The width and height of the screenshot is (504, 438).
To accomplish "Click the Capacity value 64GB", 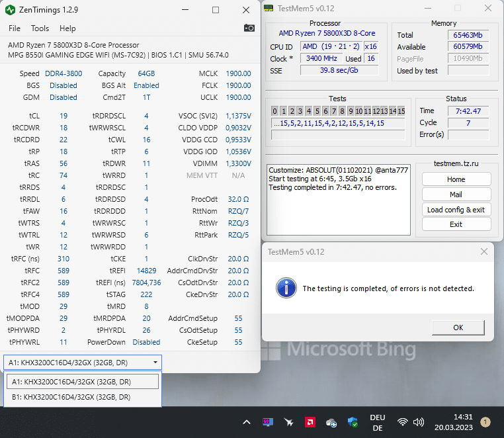I will [x=146, y=73].
